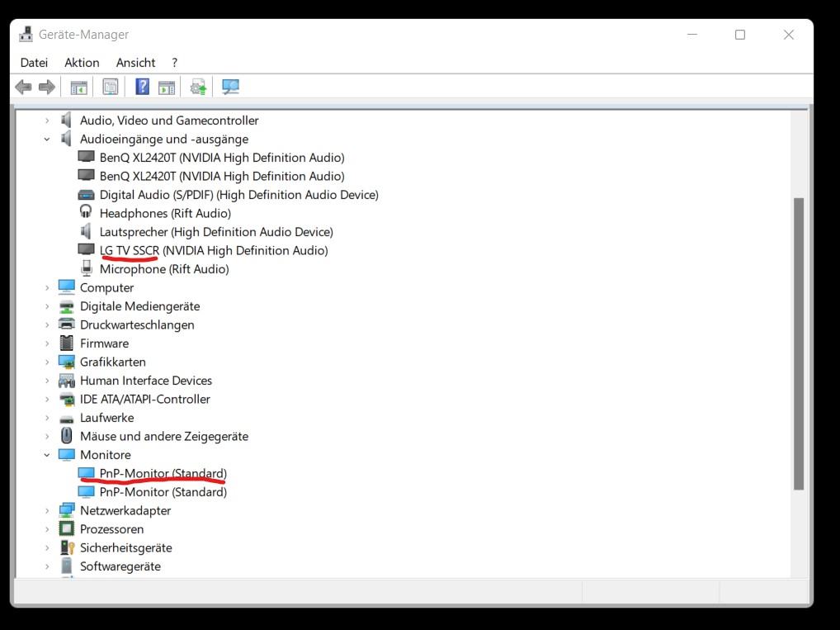Open the Datei menu
This screenshot has height=630, width=840.
pos(34,63)
